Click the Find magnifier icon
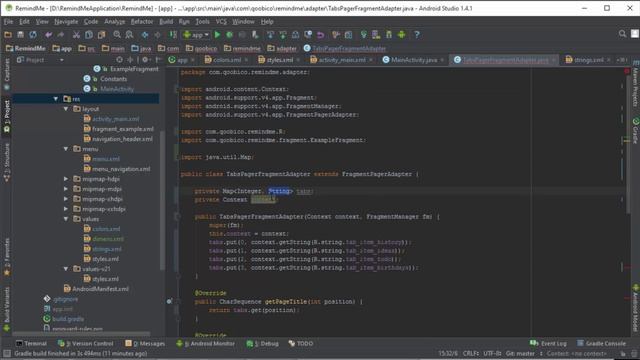The height and width of the screenshot is (360, 640). pyautogui.click(x=117, y=35)
